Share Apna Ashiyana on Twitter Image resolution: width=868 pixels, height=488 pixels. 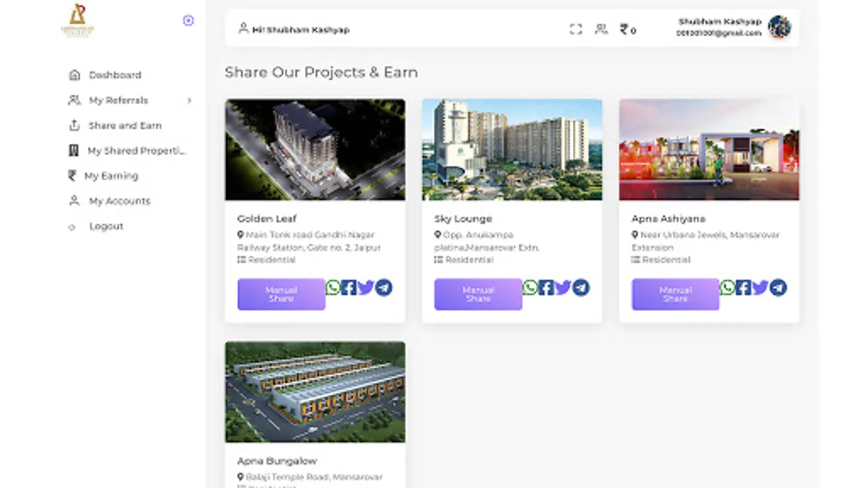761,287
